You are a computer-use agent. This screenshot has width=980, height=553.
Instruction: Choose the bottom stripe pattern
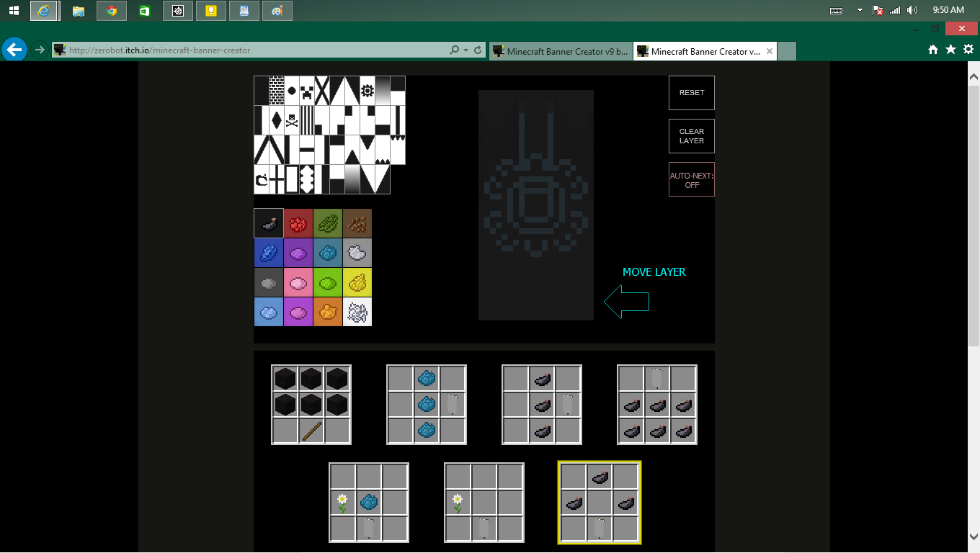383,120
